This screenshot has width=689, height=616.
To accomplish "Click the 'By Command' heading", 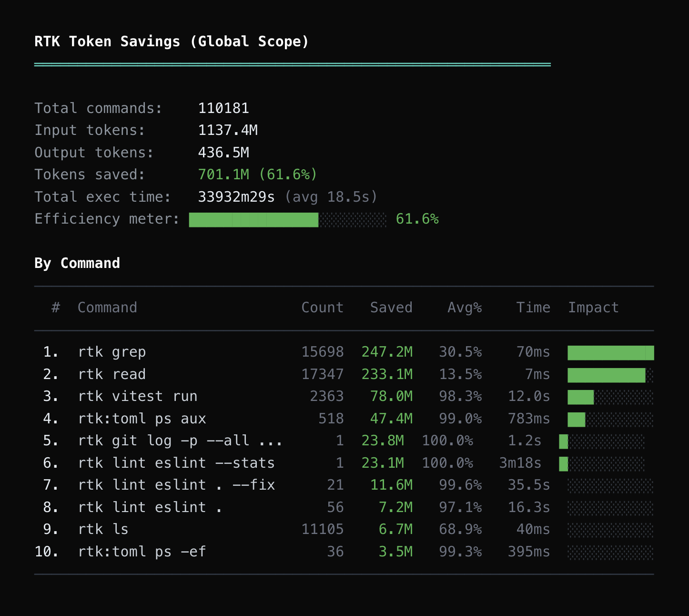I will click(77, 263).
